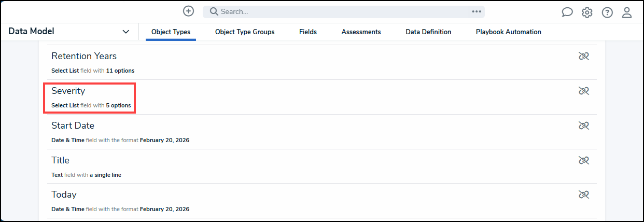Open the chat messages icon

pos(567,12)
